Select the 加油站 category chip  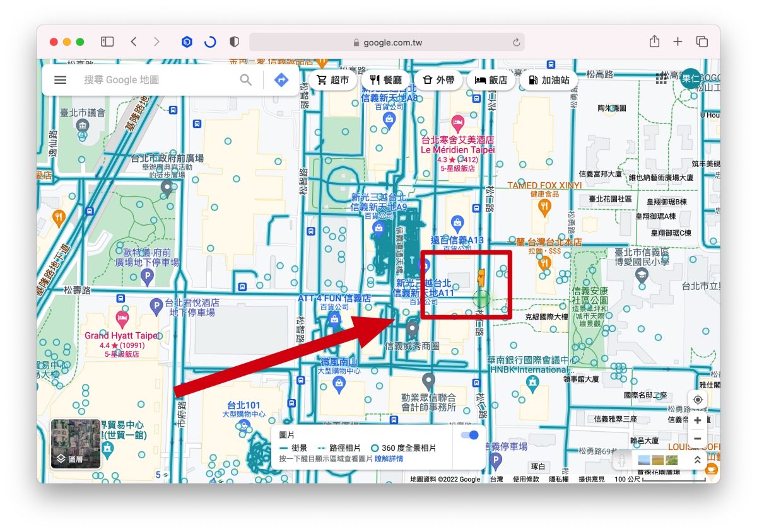point(549,80)
